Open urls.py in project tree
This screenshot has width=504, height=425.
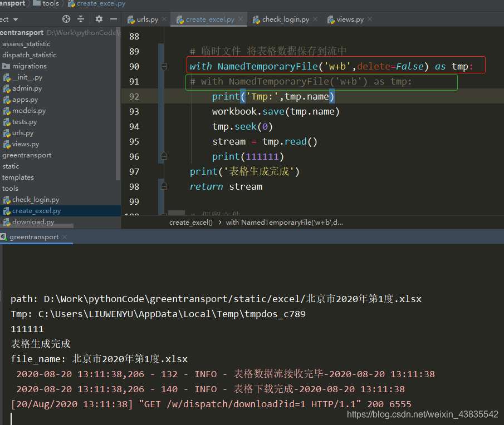pyautogui.click(x=22, y=133)
